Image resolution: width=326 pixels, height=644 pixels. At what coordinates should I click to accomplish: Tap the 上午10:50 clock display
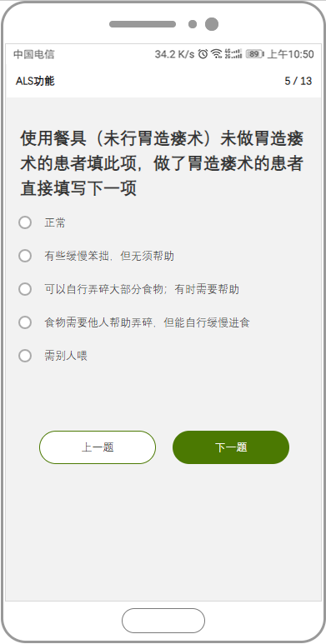point(291,54)
